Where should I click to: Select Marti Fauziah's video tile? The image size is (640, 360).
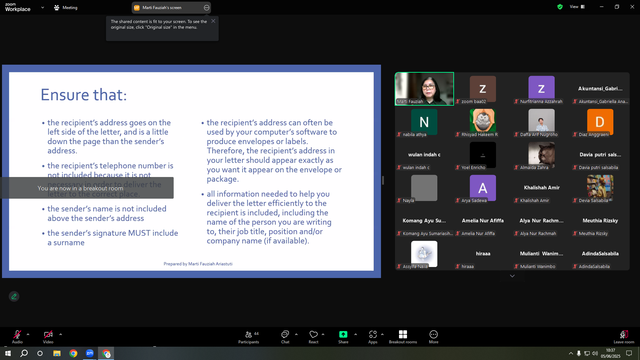[424, 89]
